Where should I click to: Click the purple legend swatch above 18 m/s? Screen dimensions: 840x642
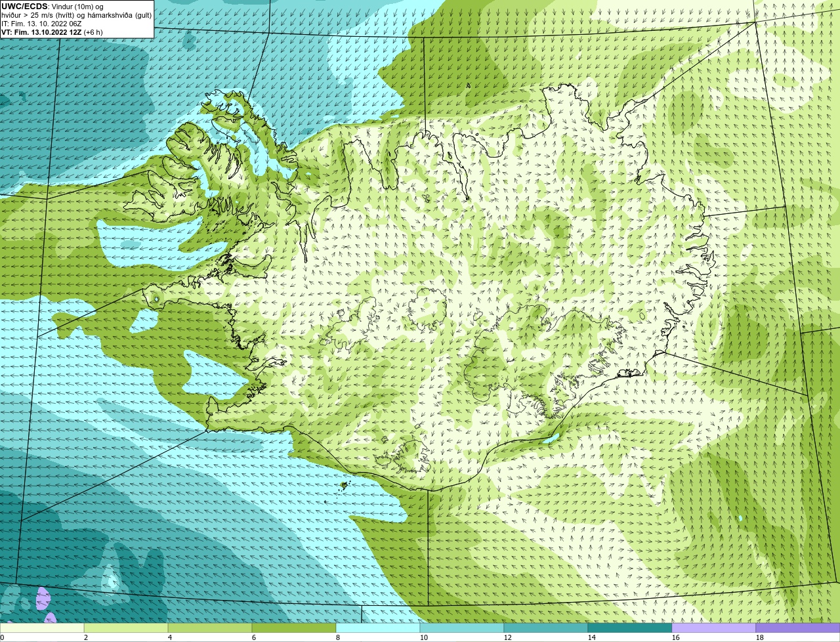(798, 628)
